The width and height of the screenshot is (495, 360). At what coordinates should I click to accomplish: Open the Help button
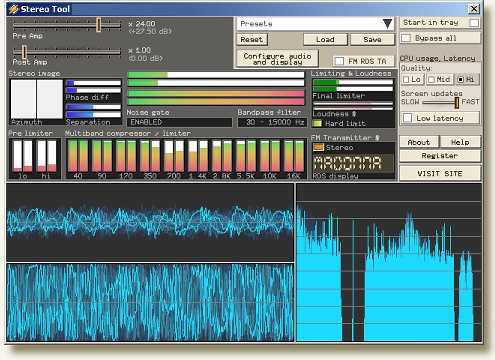460,142
